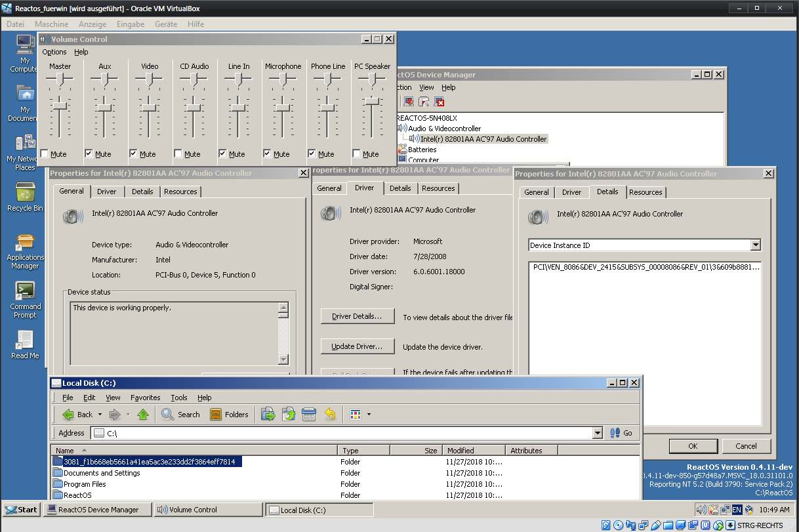
Task: Click the Master volume slider thumb
Action: point(60,105)
